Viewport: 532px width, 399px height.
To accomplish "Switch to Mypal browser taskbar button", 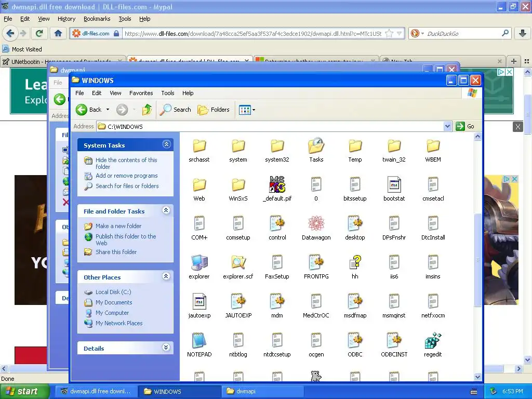I will click(96, 391).
